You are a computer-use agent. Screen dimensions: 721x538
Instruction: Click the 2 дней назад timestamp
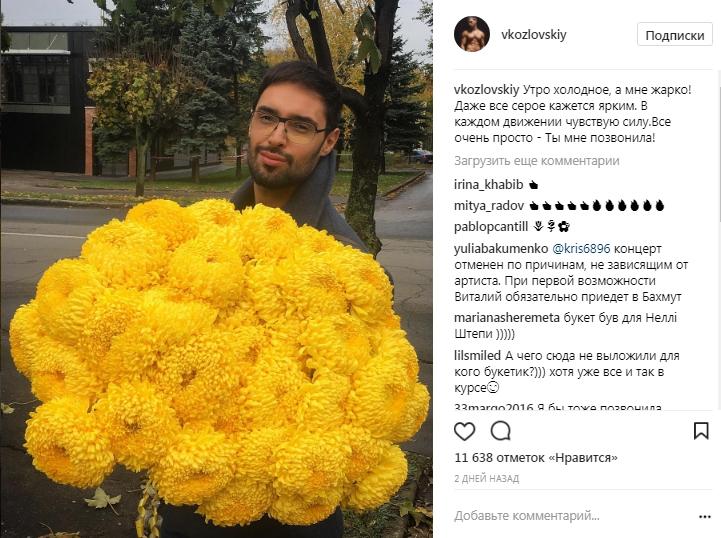pyautogui.click(x=486, y=479)
